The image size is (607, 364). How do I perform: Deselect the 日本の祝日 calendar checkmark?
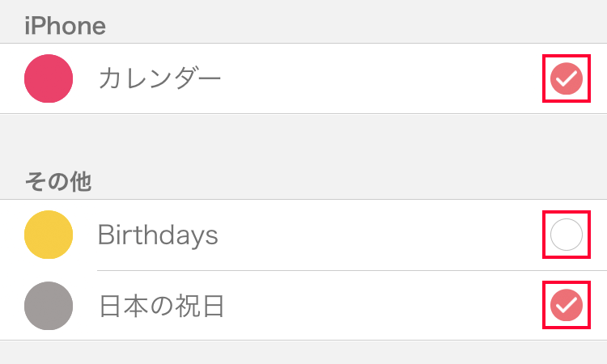pos(567,304)
